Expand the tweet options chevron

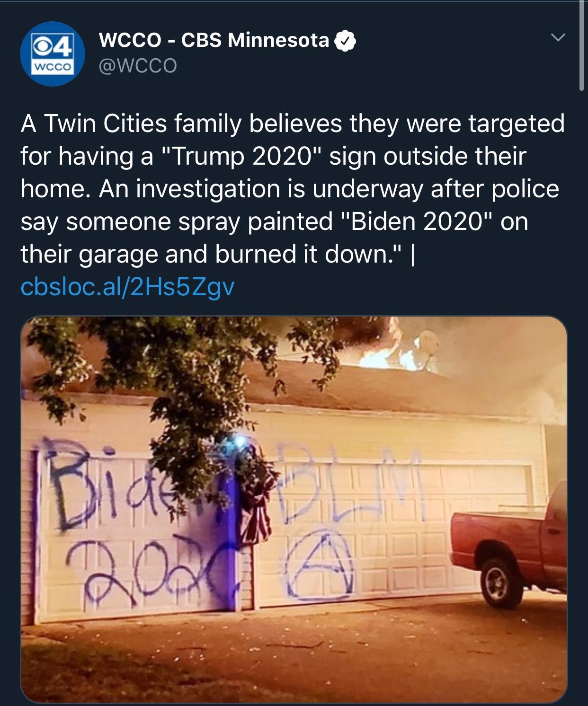click(x=558, y=36)
